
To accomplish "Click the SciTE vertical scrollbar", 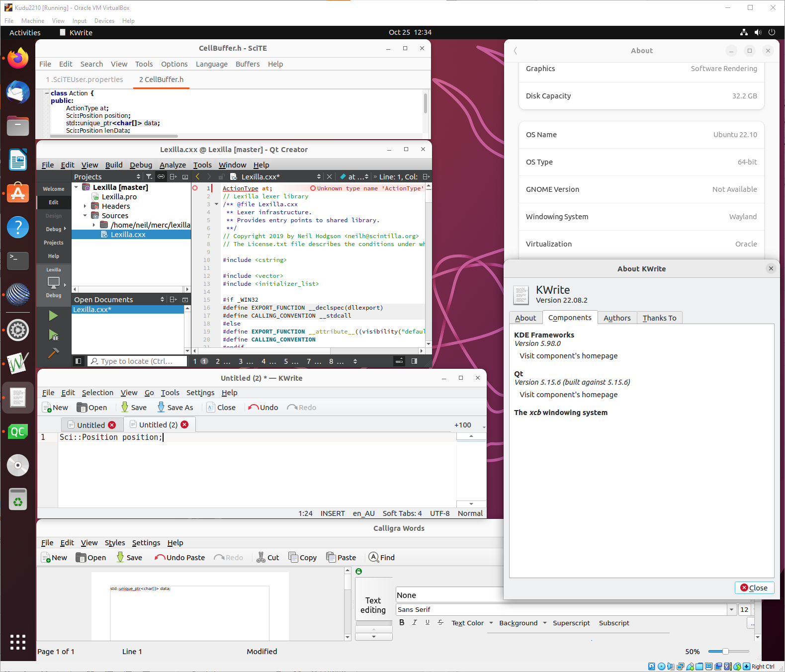I will tap(426, 104).
